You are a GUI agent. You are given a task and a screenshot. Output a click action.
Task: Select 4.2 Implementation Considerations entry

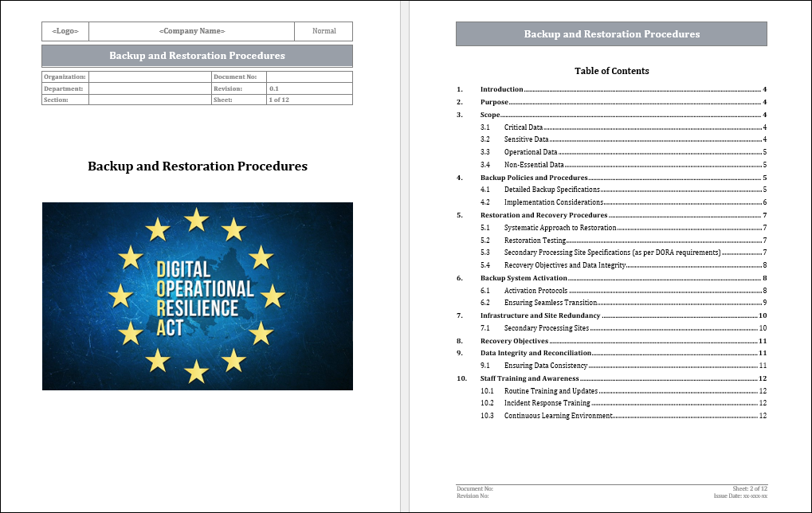point(553,202)
